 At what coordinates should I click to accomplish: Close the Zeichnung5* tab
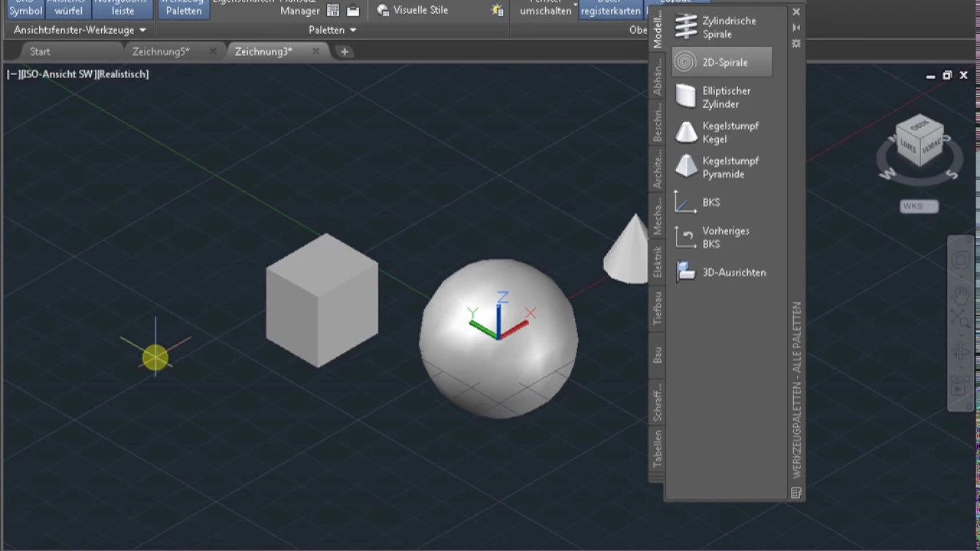click(213, 51)
